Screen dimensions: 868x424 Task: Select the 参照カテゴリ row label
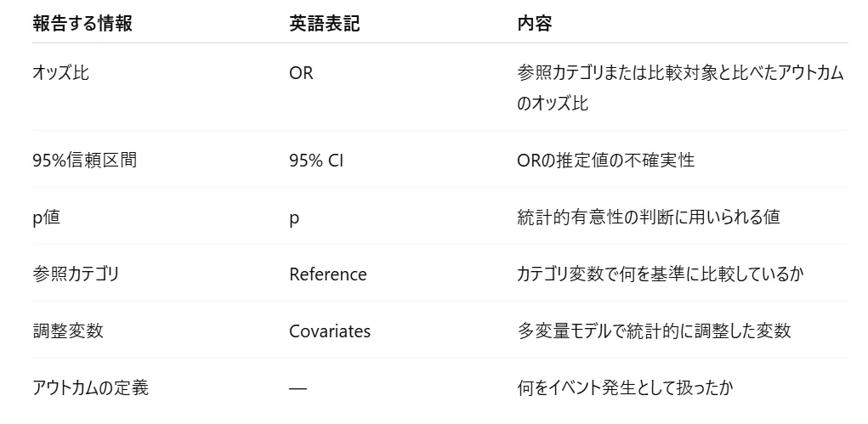(x=76, y=274)
